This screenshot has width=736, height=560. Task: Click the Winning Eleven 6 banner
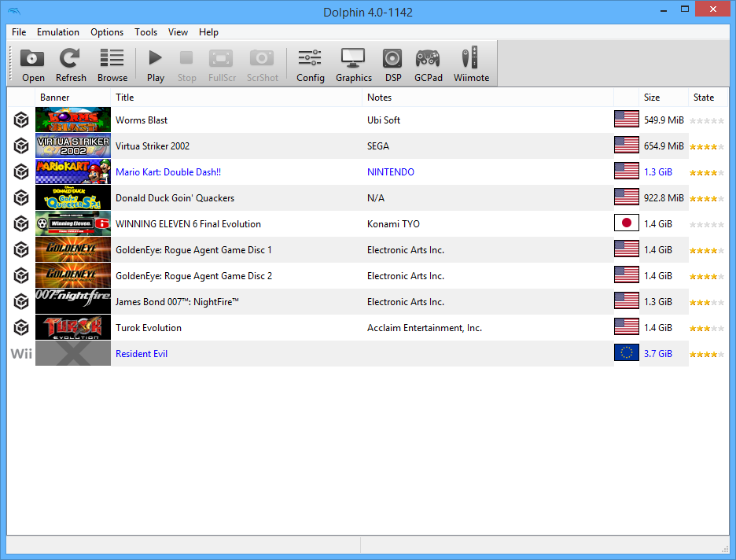73,223
